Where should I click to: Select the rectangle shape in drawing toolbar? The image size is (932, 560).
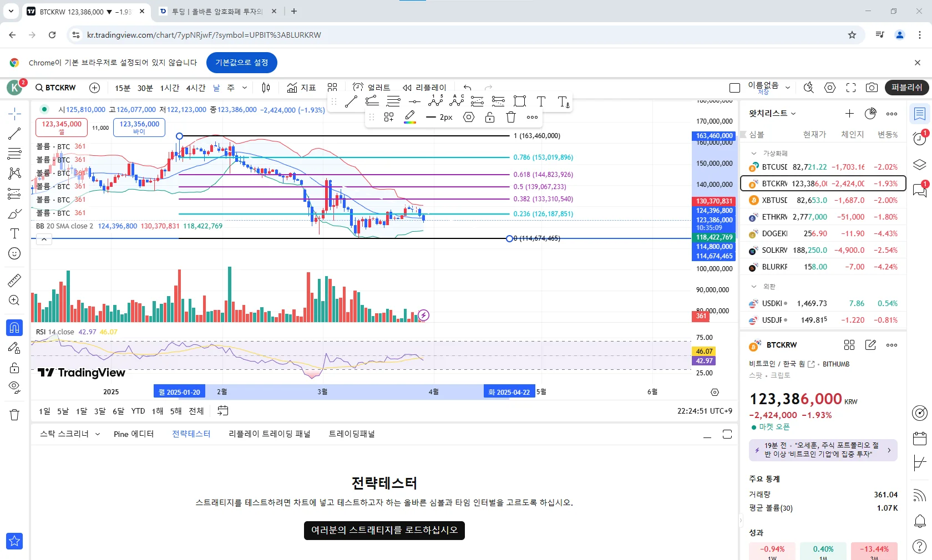tap(520, 101)
